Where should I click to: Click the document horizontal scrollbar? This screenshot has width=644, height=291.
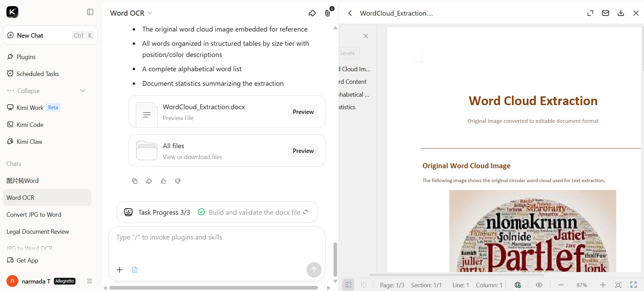456,275
